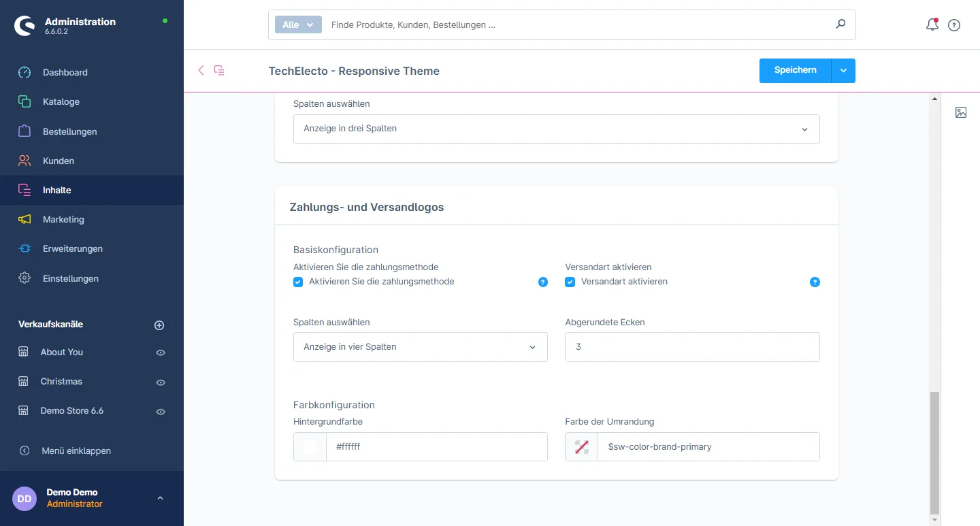Expand the 'Anzeige in drei Spalten' dropdown
This screenshot has height=526, width=980.
(x=556, y=129)
